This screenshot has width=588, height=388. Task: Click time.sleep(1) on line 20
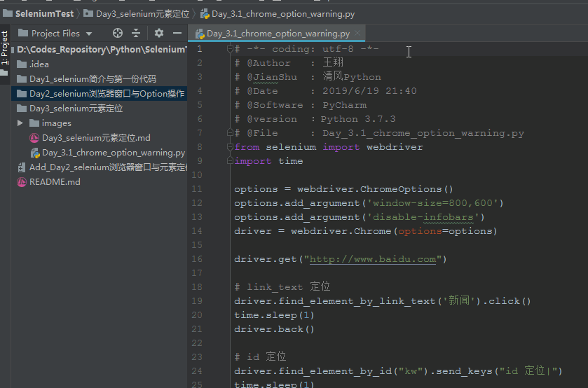(274, 315)
